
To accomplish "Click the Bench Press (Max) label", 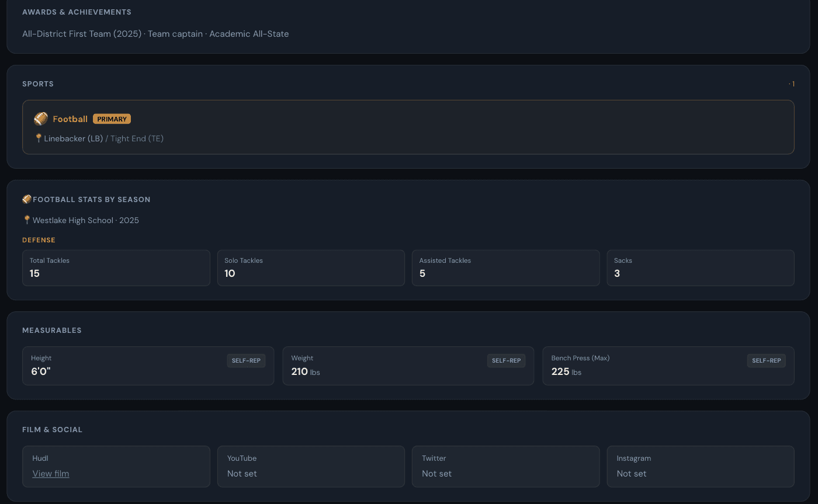I will [x=580, y=358].
